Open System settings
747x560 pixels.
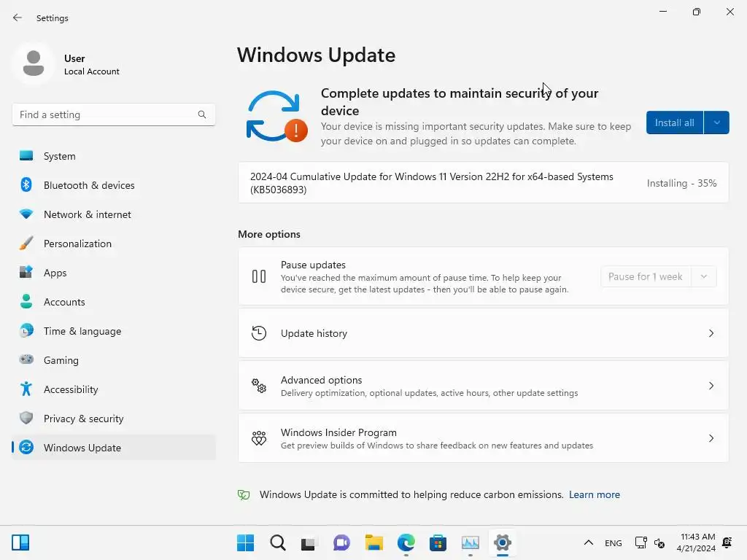coord(114,156)
